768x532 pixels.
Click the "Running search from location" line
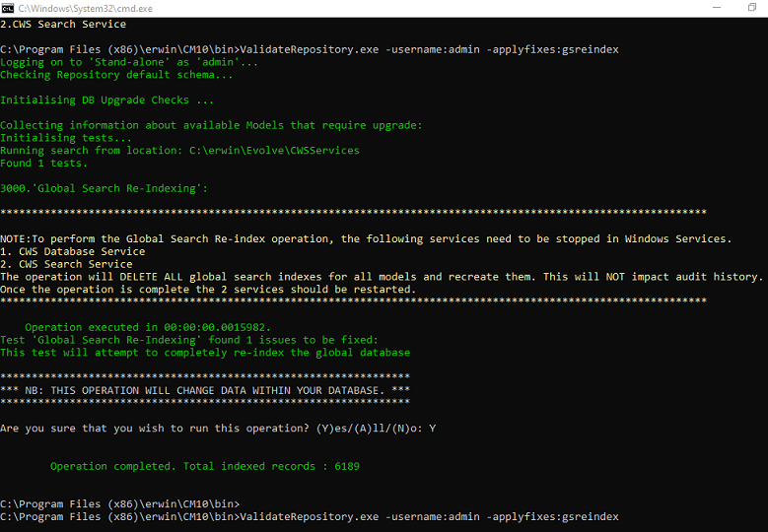[x=179, y=151]
